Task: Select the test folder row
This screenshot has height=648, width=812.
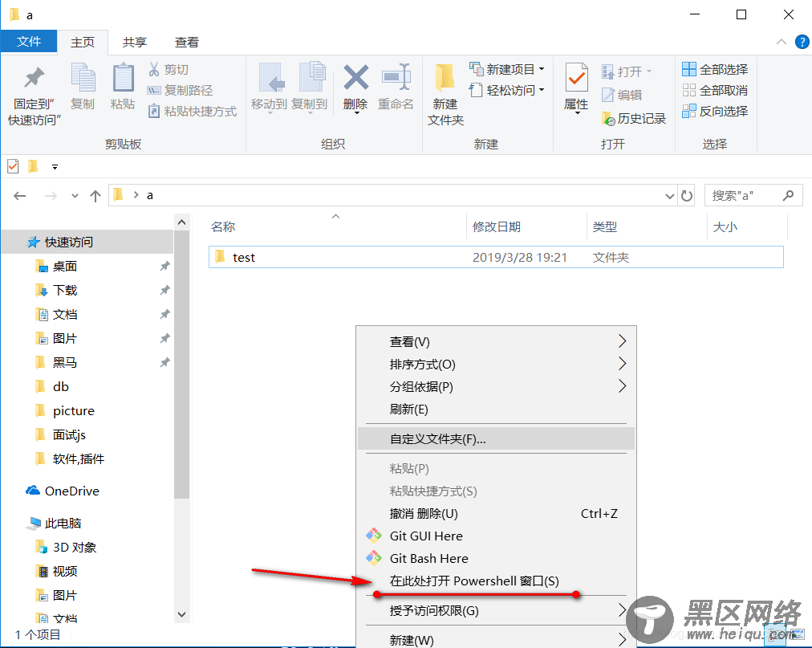Action: click(496, 257)
